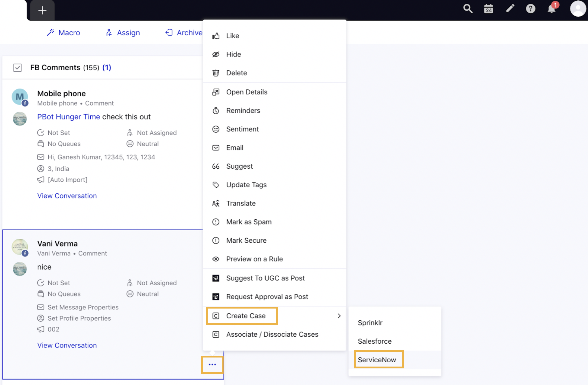Select Salesforce from Create Case options
This screenshot has height=385, width=588.
click(x=374, y=341)
